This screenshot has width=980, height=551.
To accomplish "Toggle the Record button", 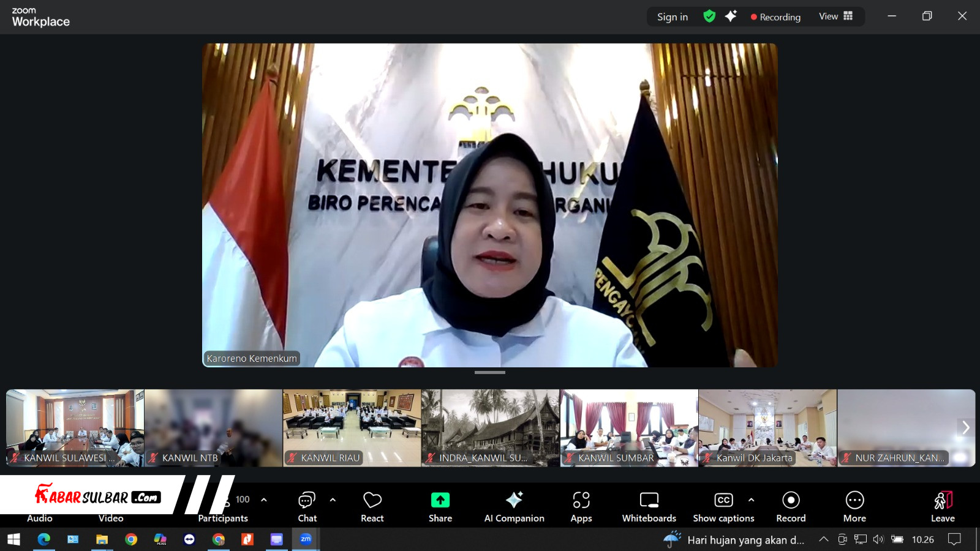I will [x=791, y=506].
